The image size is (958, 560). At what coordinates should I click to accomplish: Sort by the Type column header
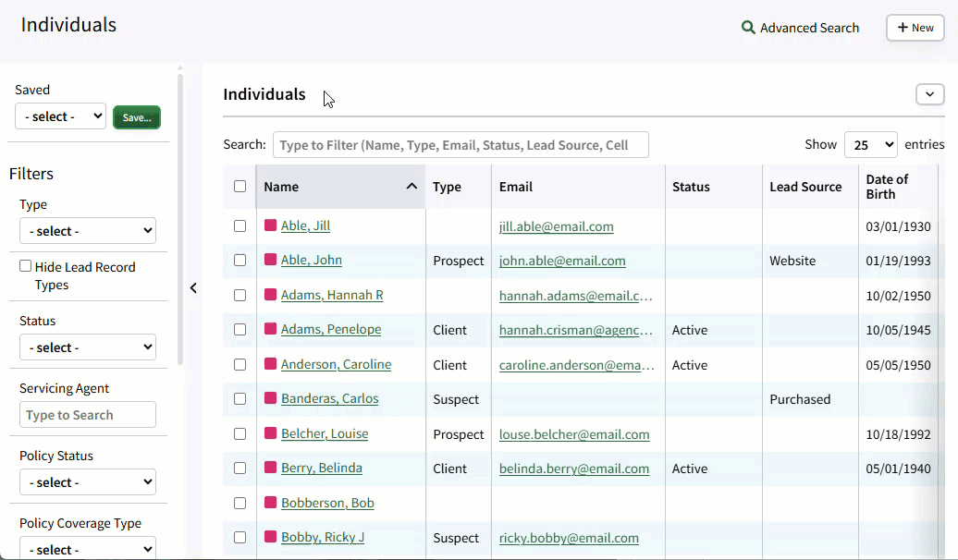click(459, 187)
